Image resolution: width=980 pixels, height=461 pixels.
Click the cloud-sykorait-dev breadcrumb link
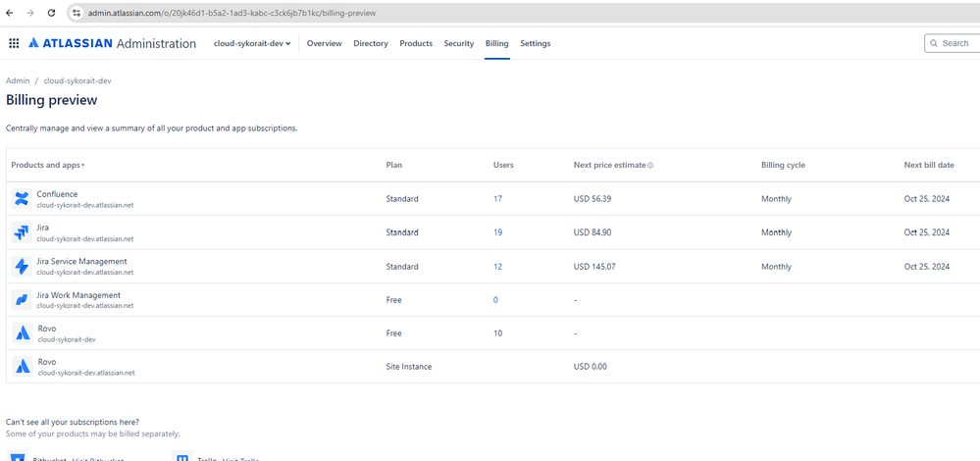point(77,81)
